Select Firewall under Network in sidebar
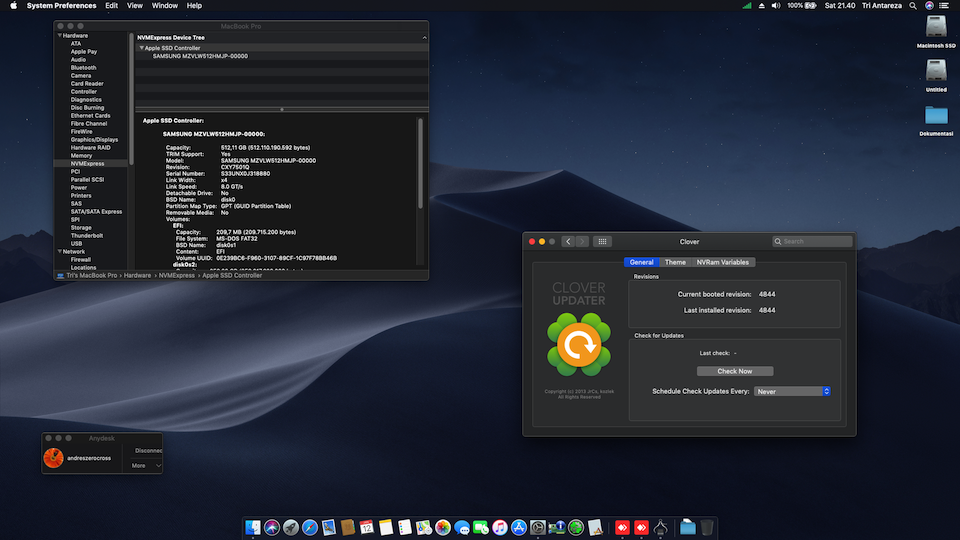The image size is (960, 540). point(81,260)
